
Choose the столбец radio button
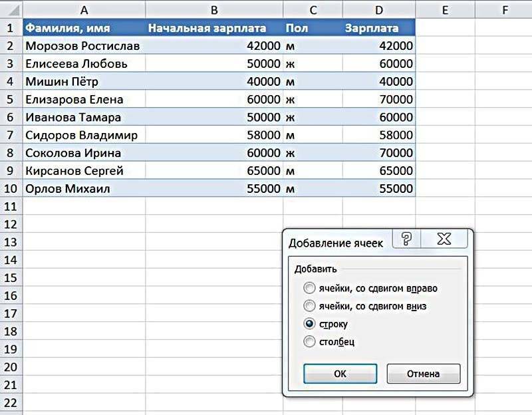point(309,342)
